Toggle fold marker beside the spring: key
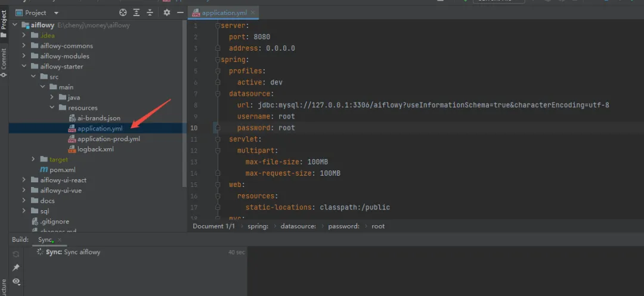Viewport: 644px width, 296px height. pos(217,60)
